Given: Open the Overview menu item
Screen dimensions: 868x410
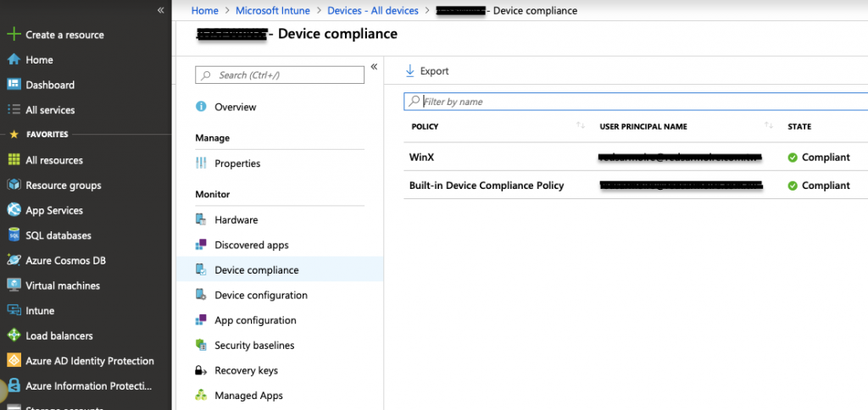Looking at the screenshot, I should (236, 107).
